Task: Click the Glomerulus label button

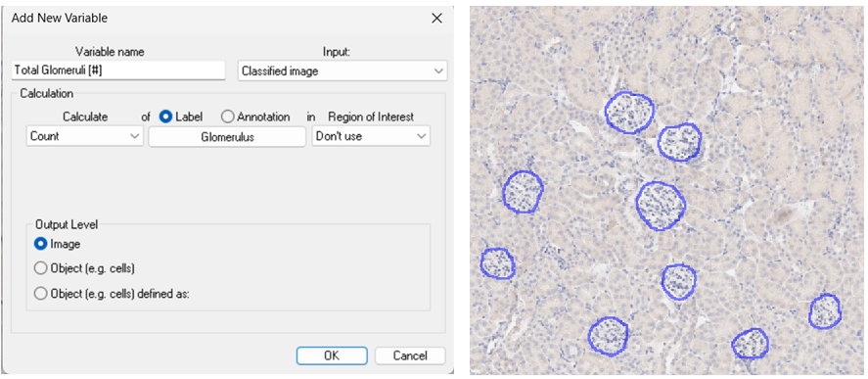Action: point(227,137)
